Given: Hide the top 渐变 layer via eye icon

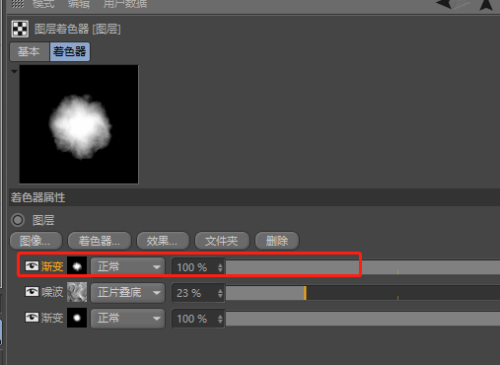Looking at the screenshot, I should (x=32, y=266).
